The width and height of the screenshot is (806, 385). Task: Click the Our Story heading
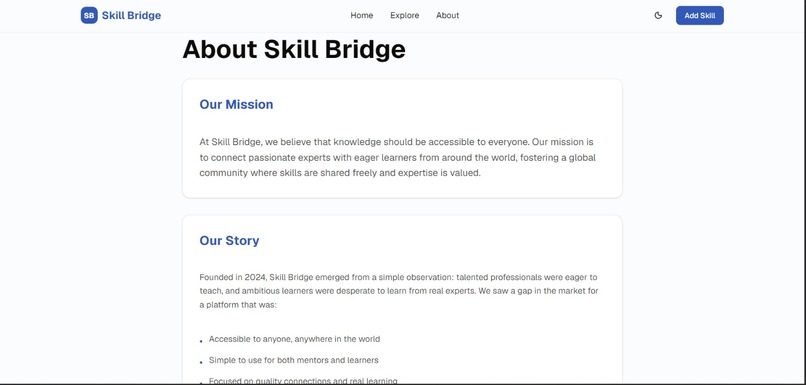tap(229, 241)
